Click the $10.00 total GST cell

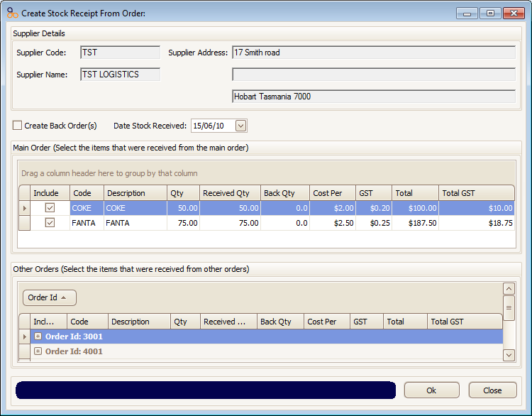tap(477, 208)
